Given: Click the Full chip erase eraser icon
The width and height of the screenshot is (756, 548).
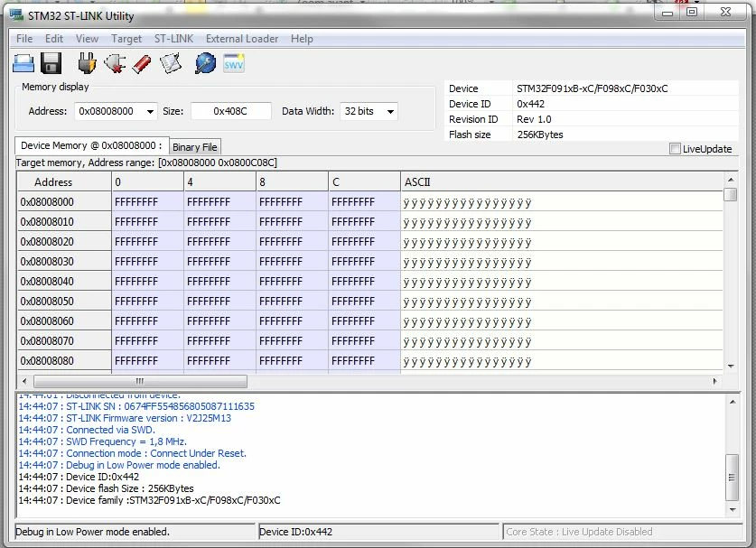Looking at the screenshot, I should click(142, 63).
